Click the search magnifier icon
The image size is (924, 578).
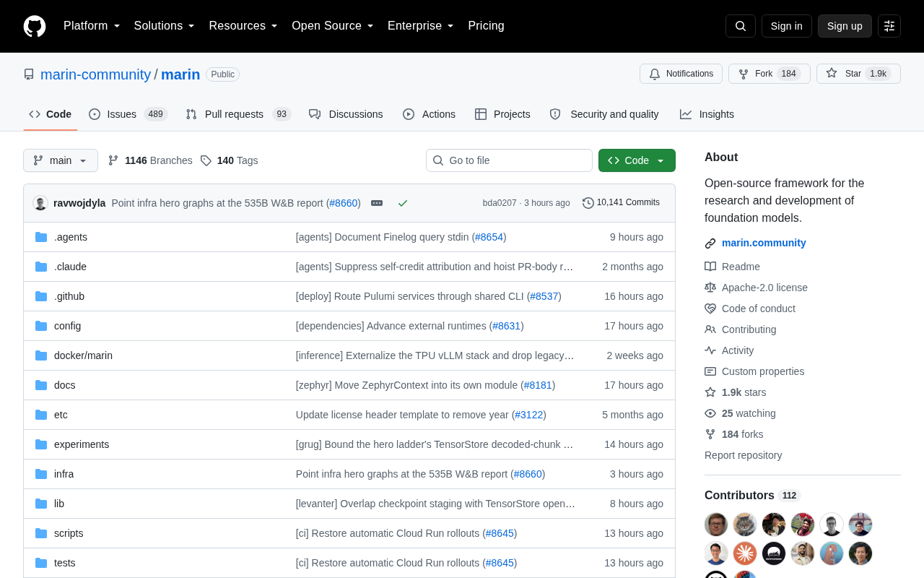point(741,26)
